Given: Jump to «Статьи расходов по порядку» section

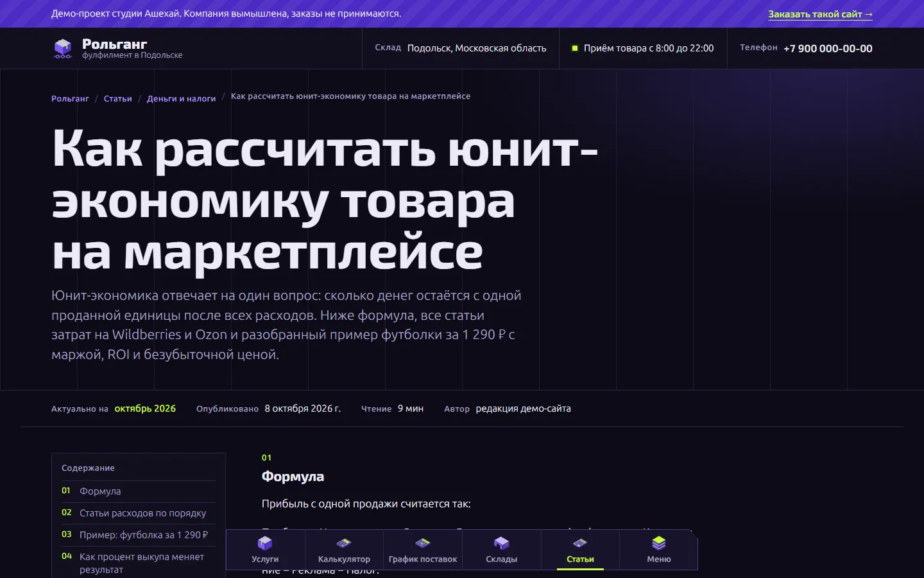Looking at the screenshot, I should 139,513.
